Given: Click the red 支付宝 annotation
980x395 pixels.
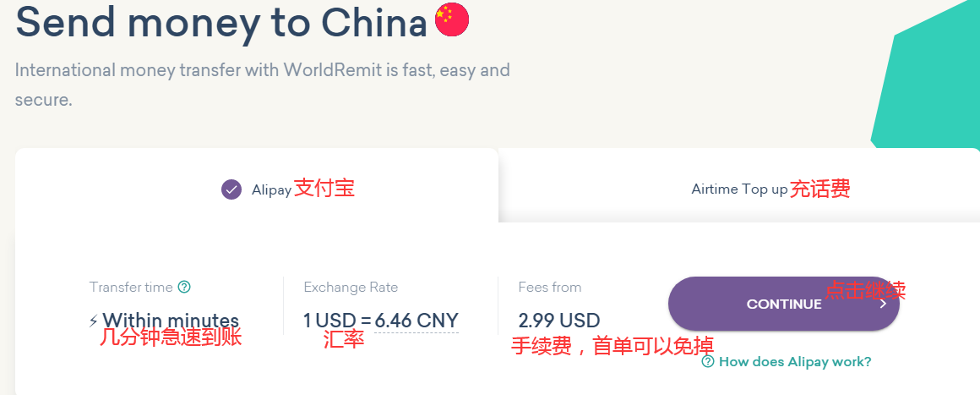Looking at the screenshot, I should (x=324, y=189).
